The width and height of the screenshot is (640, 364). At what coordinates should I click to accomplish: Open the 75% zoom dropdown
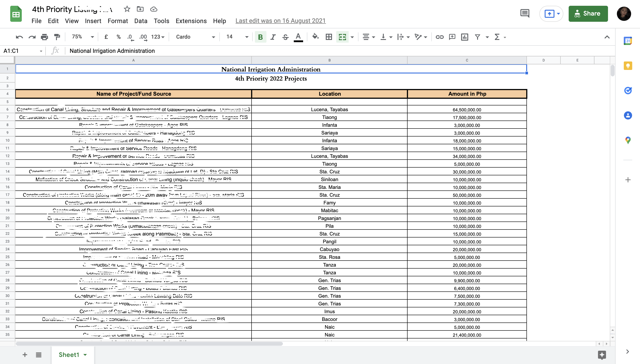(x=83, y=37)
